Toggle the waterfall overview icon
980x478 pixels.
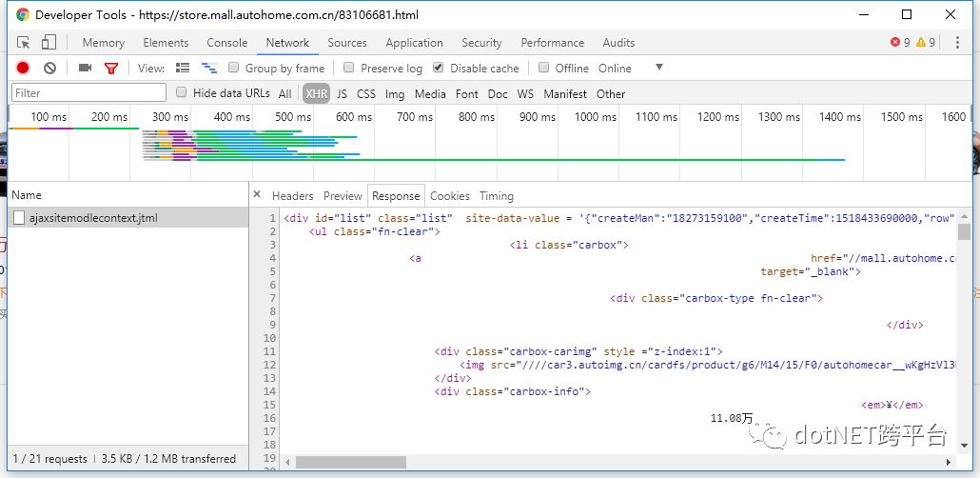[x=208, y=68]
